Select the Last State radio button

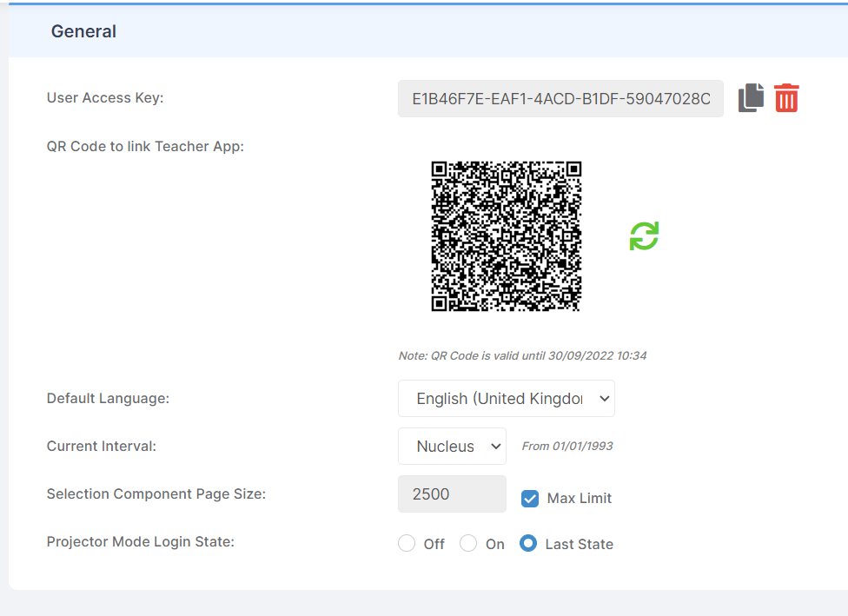coord(528,543)
